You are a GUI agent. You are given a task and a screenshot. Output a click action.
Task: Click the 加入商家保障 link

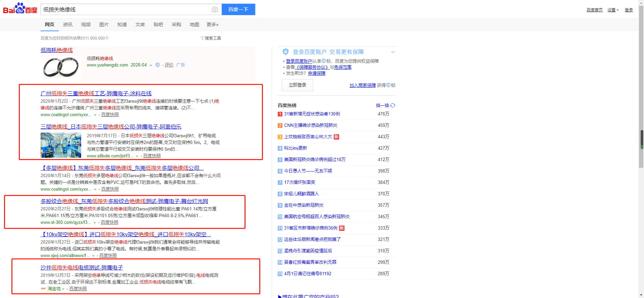[363, 85]
